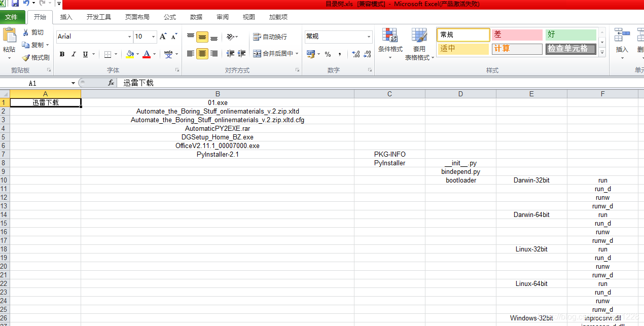644x326 pixels.
Task: Click Wrap Text (自动换行)
Action: coord(270,37)
